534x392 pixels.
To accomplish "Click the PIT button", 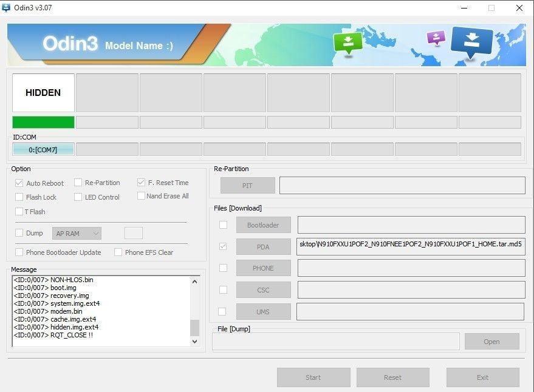I will tap(248, 186).
